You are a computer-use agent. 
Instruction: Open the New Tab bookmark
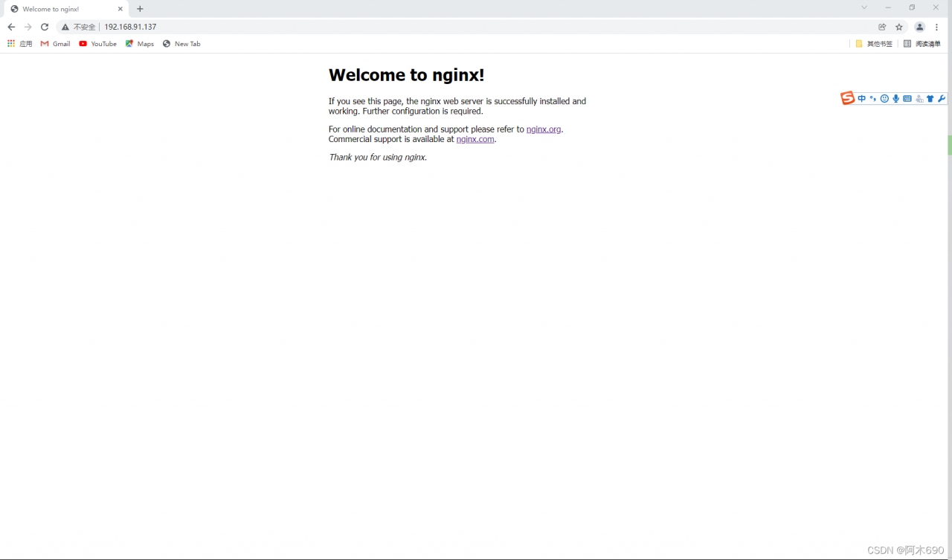181,44
